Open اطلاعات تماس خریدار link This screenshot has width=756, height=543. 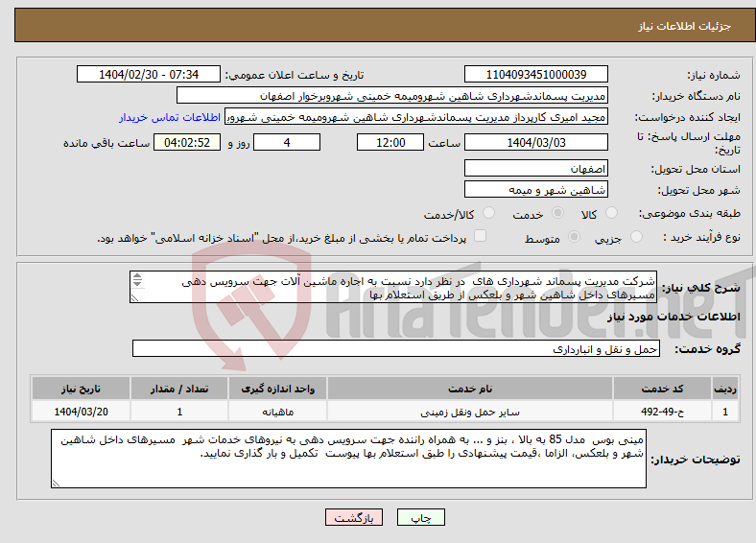pyautogui.click(x=170, y=117)
